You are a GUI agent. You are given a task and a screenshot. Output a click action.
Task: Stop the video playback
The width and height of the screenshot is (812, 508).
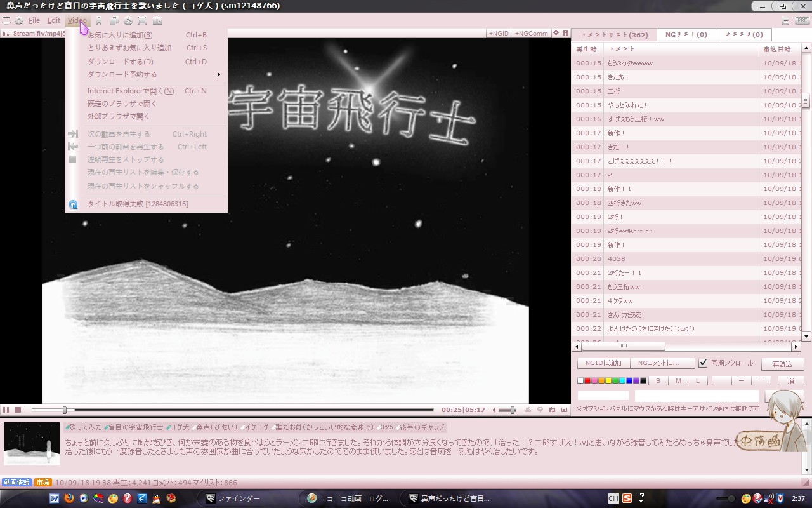pyautogui.click(x=18, y=410)
